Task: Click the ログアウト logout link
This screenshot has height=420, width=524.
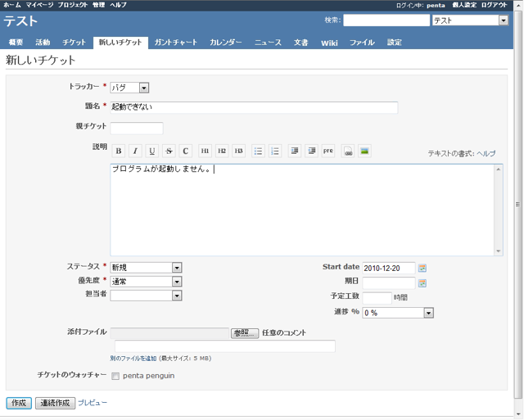Action: tap(495, 5)
